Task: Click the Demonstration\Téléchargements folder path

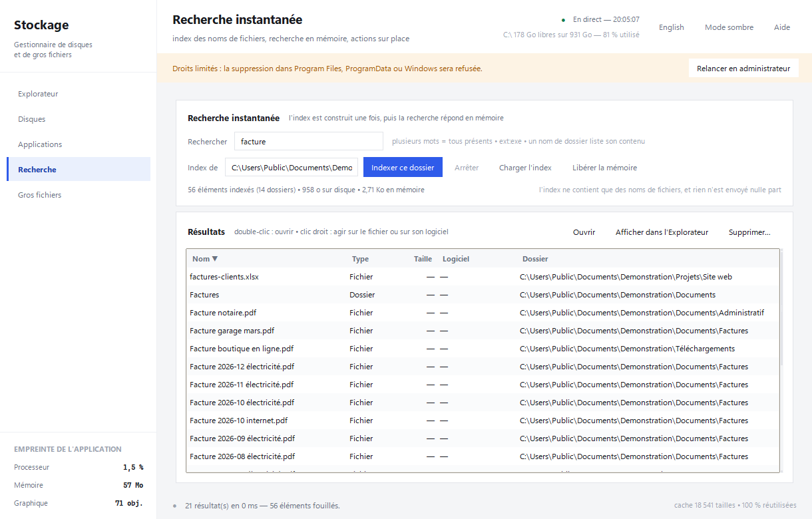Action: coord(627,349)
